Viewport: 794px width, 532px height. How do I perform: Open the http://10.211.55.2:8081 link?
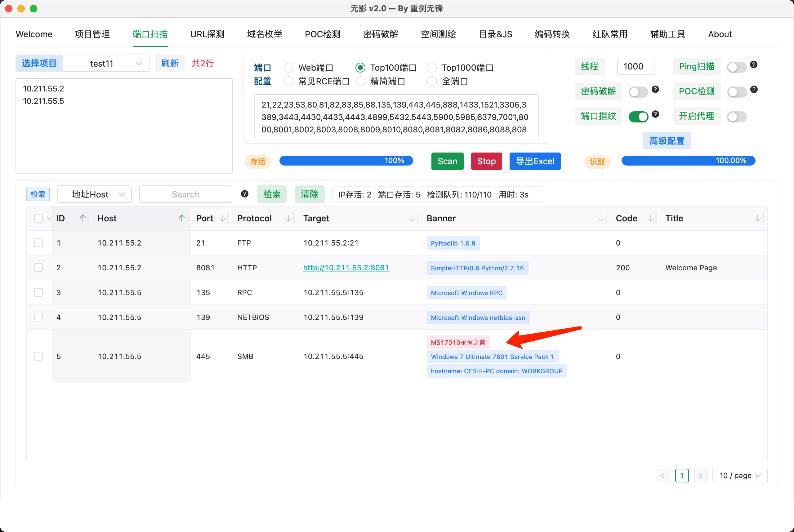tap(346, 268)
